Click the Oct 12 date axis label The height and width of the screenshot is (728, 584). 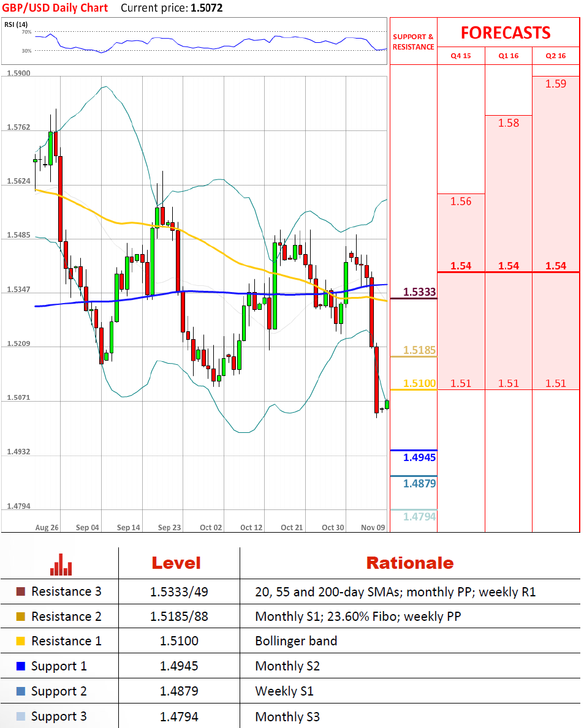(x=251, y=527)
